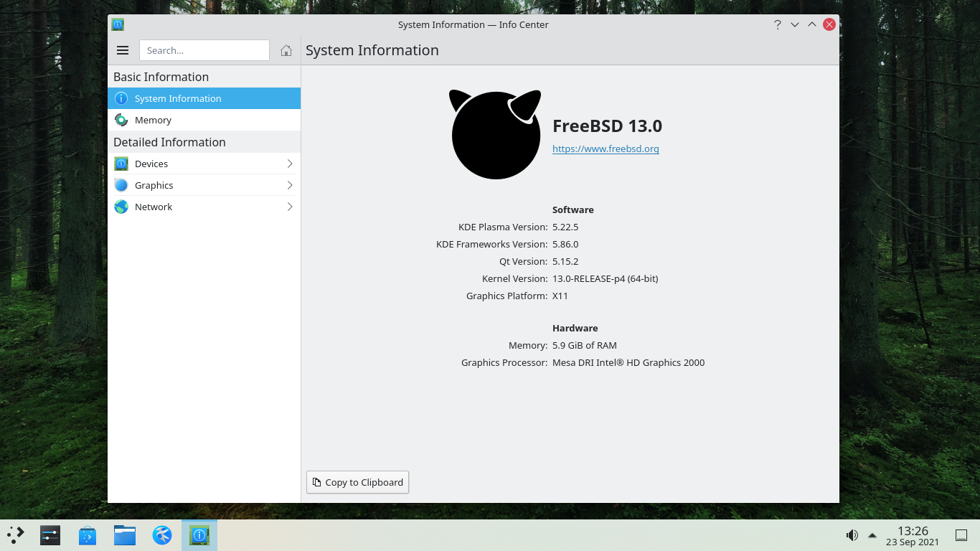Click the 'Memory:' label in Hardware section
The height and width of the screenshot is (551, 980).
point(528,345)
